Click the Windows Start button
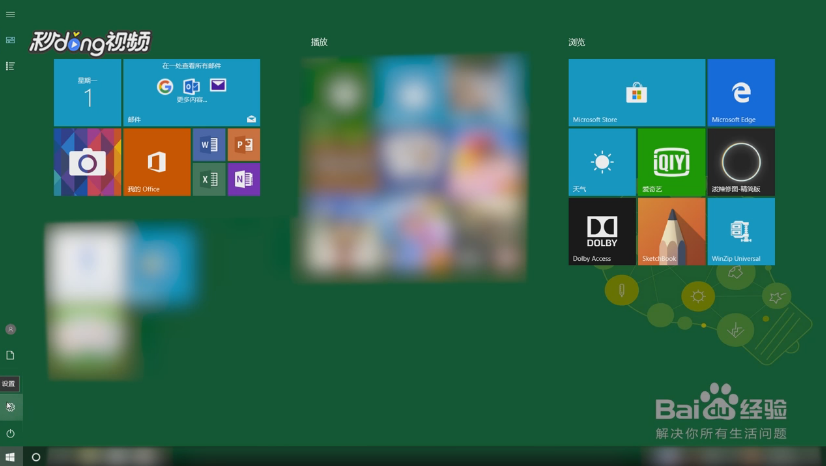826x466 pixels. pos(11,457)
